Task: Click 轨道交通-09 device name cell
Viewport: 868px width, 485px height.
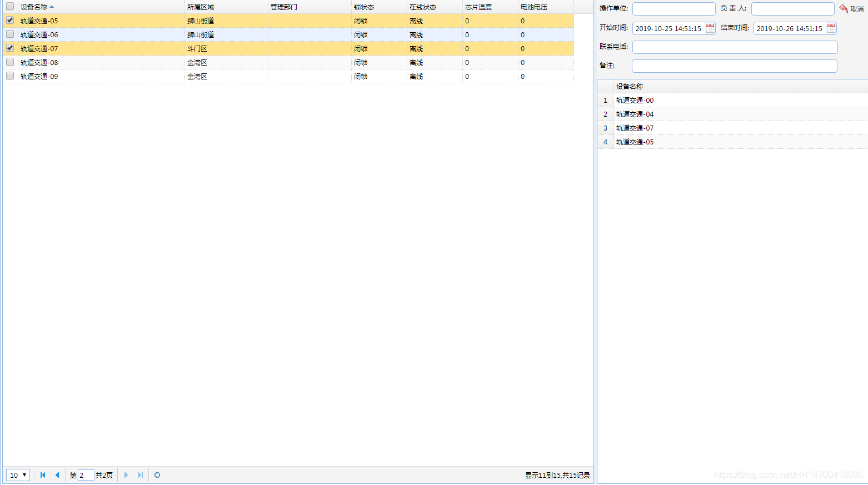Action: coord(101,77)
